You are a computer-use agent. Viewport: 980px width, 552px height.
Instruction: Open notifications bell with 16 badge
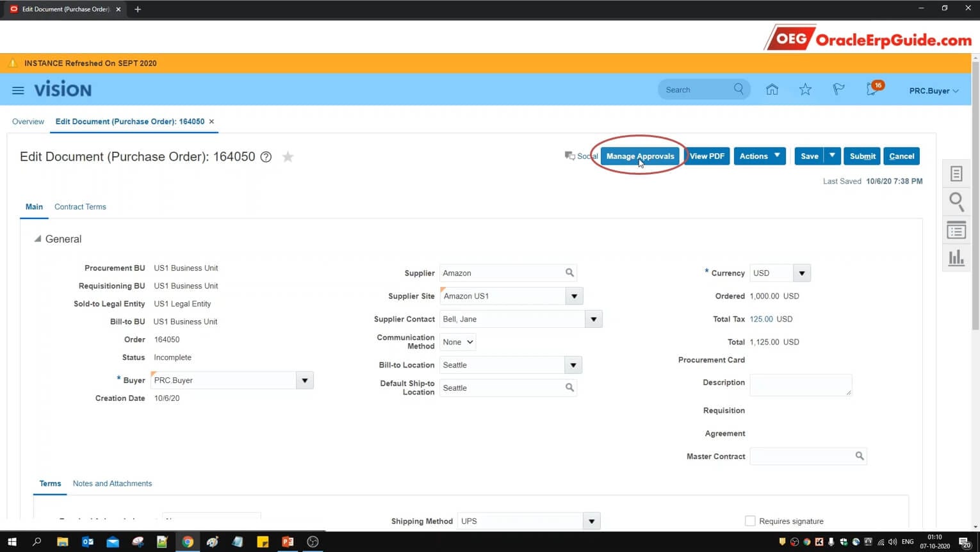pyautogui.click(x=874, y=89)
